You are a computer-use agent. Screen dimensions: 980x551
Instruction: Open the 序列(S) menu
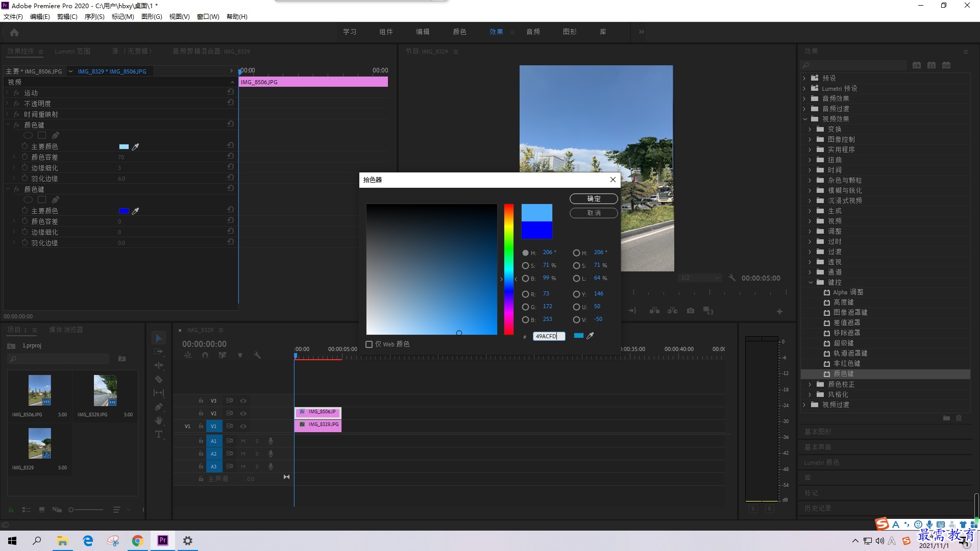click(94, 16)
